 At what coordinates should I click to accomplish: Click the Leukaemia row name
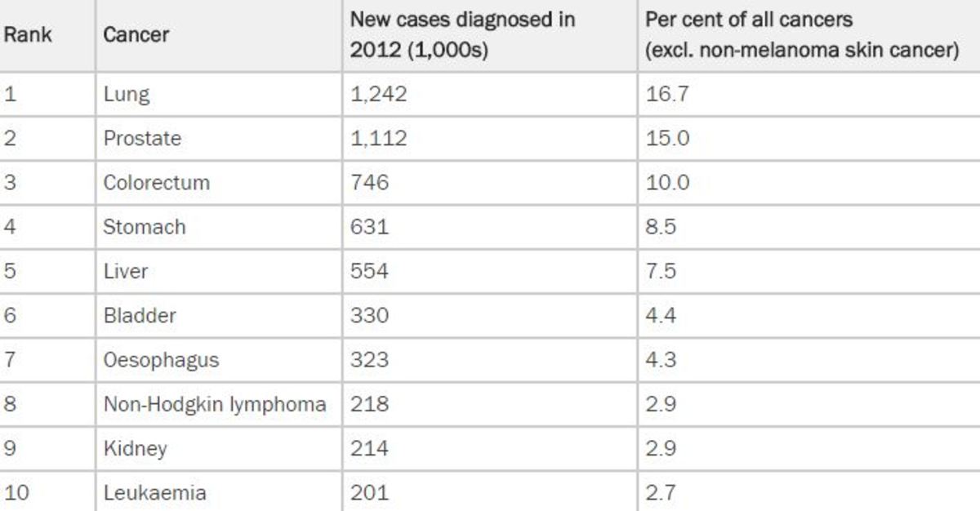(154, 493)
